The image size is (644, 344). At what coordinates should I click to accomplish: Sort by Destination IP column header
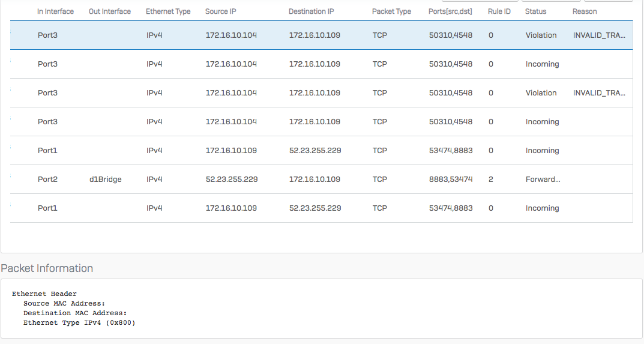click(x=311, y=11)
